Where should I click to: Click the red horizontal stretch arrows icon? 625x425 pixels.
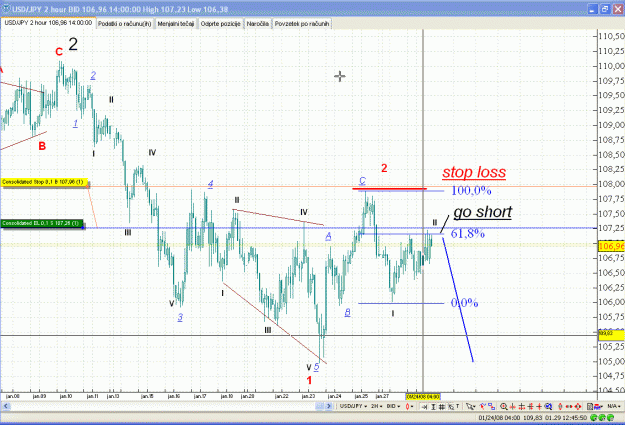click(569, 407)
